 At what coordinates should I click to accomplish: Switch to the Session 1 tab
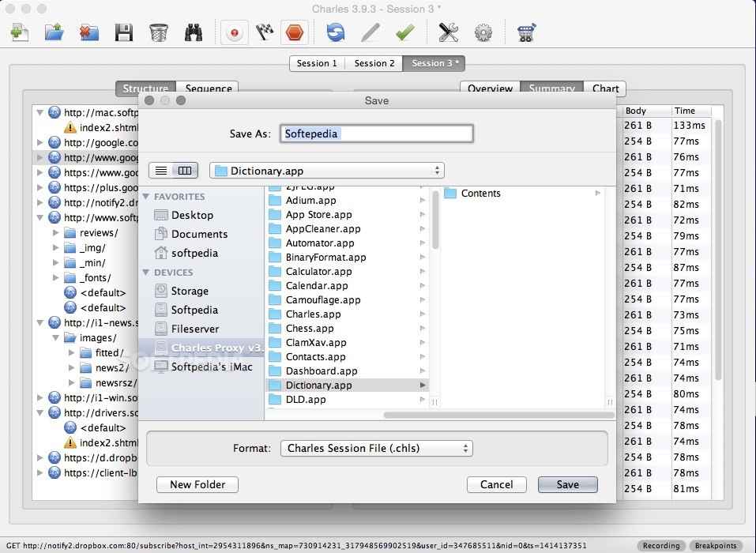click(x=317, y=63)
